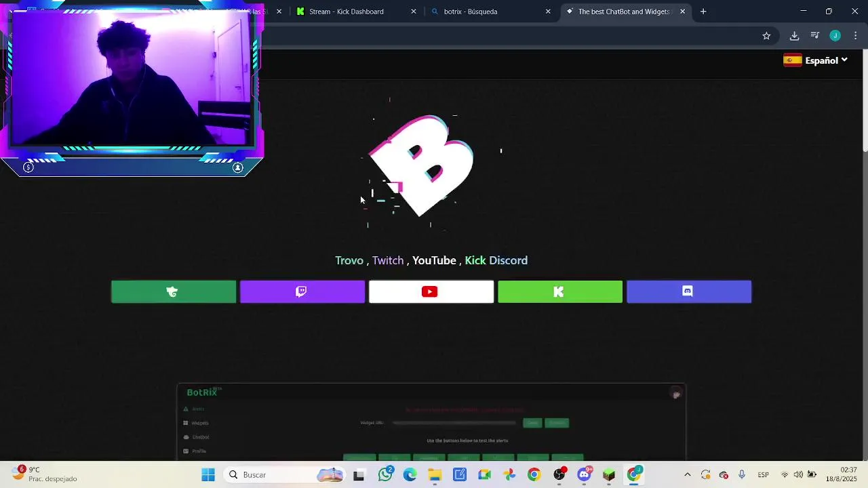Open File Explorer from the taskbar

coord(435,474)
